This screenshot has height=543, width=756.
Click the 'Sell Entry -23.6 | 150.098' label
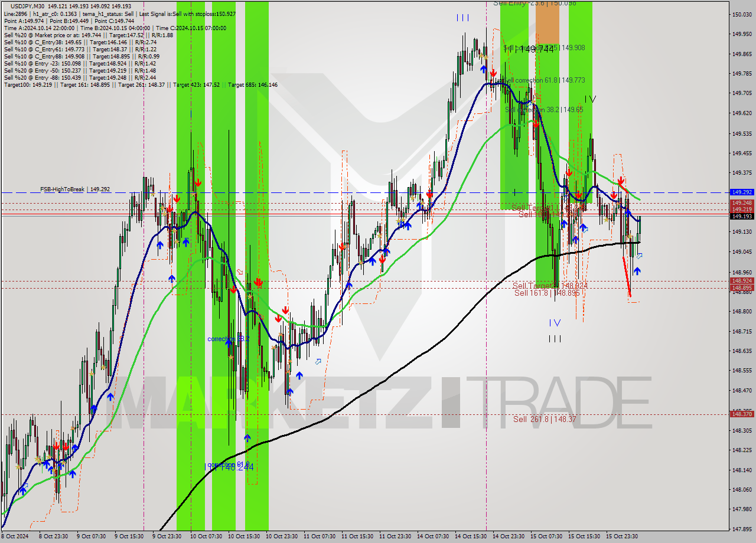tap(535, 4)
